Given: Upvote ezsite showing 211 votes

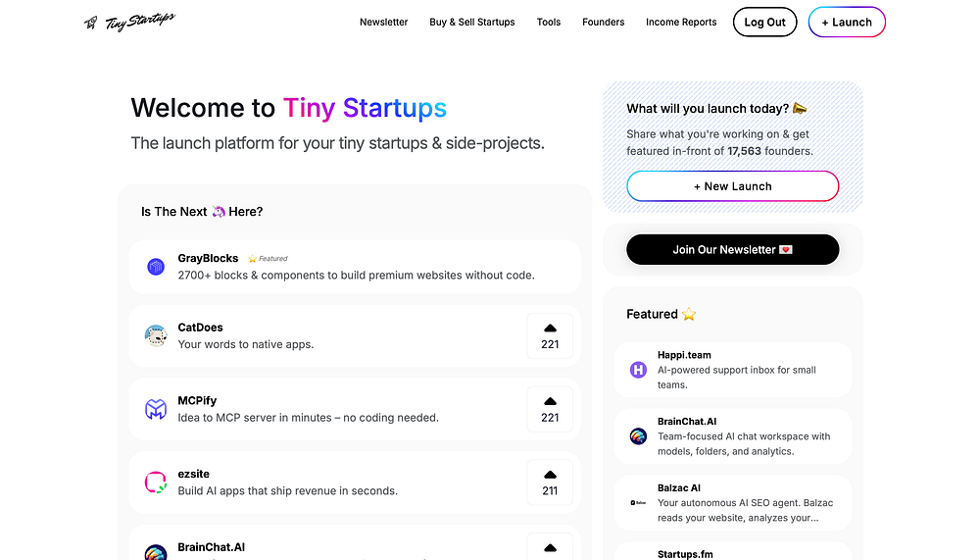Looking at the screenshot, I should [x=550, y=483].
